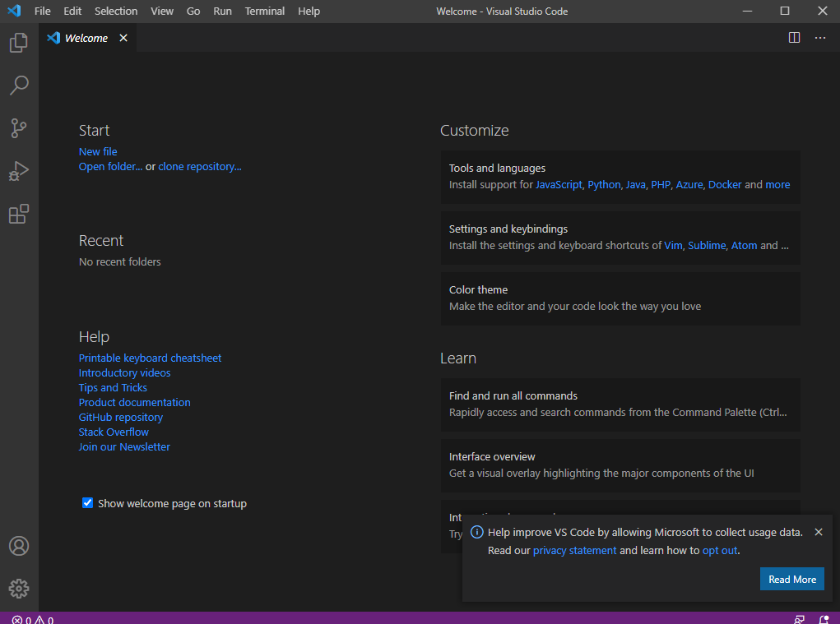The width and height of the screenshot is (840, 624).
Task: Select the Welcome tab
Action: click(x=86, y=38)
